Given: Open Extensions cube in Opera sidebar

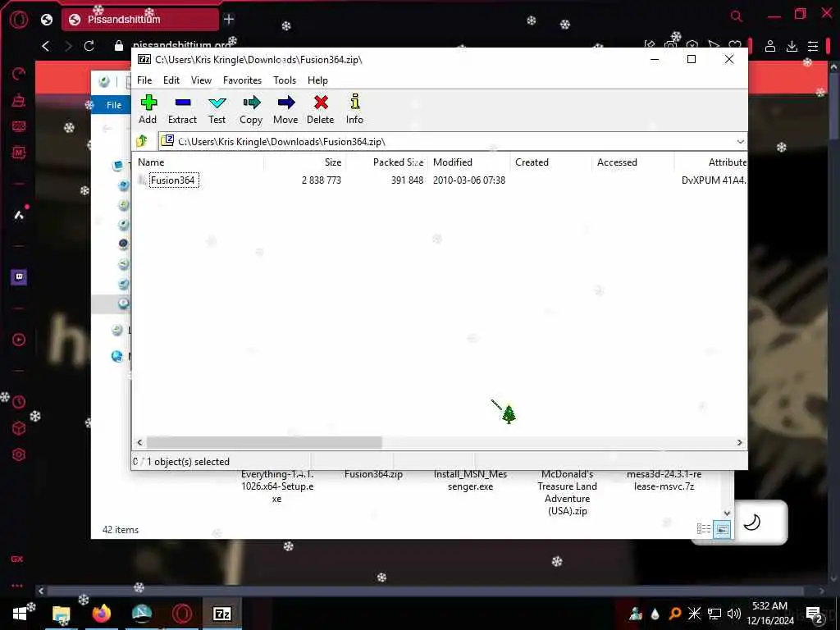Looking at the screenshot, I should (19, 428).
